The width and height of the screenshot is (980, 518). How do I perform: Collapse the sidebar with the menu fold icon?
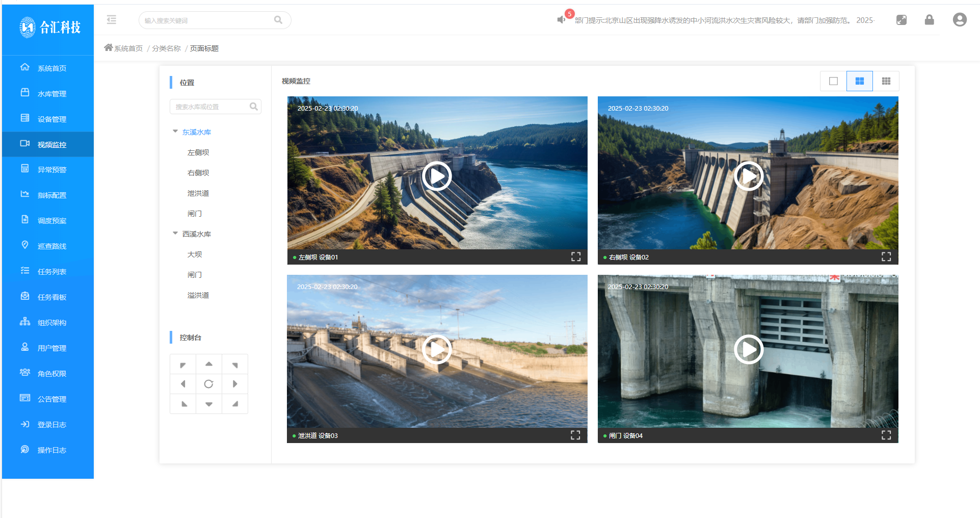pyautogui.click(x=112, y=20)
